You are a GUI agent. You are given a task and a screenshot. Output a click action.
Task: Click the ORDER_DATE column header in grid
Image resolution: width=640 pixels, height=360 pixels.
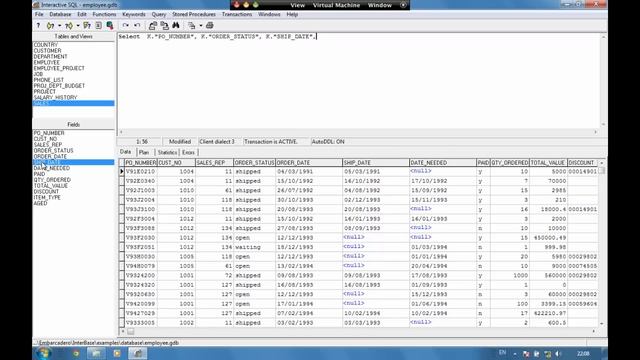tap(309, 162)
